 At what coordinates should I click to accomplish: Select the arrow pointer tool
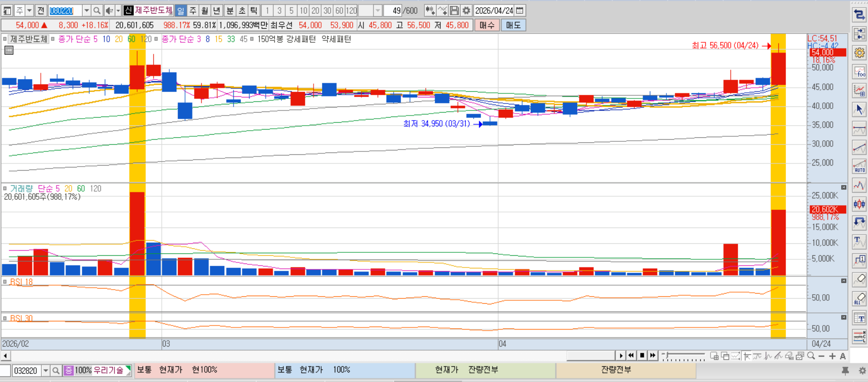[859, 109]
